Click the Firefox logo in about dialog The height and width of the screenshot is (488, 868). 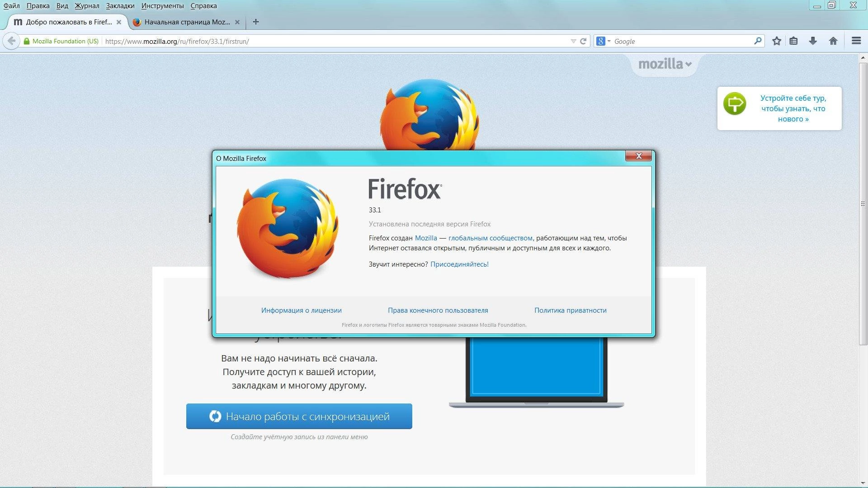pos(288,228)
